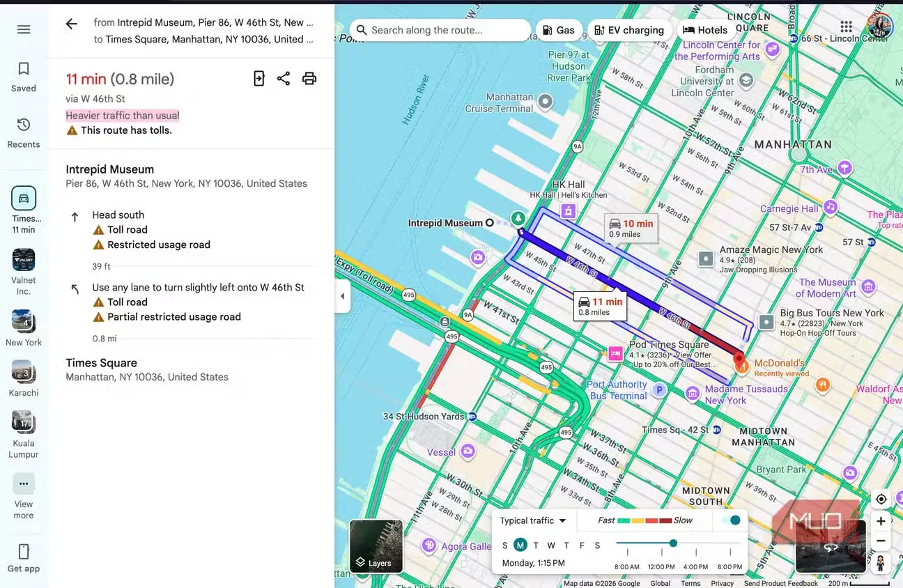Toggle the traffic layer switch
Viewport: 903px width, 588px height.
click(730, 520)
